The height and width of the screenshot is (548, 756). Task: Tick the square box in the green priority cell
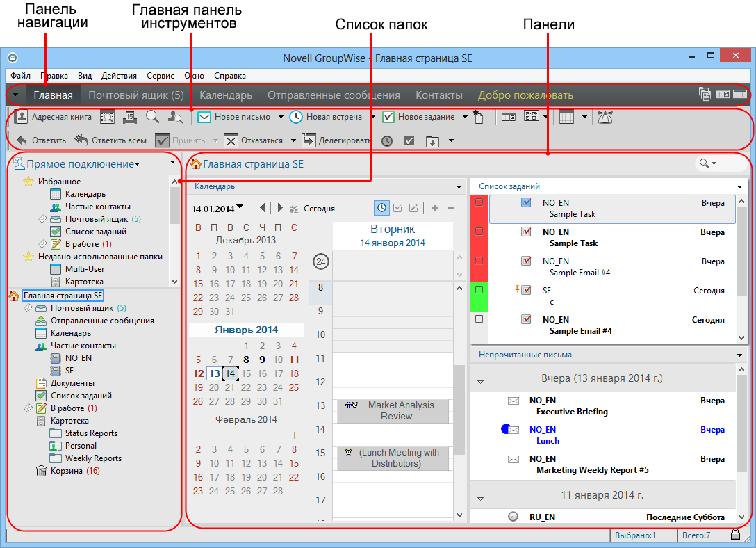(x=479, y=289)
